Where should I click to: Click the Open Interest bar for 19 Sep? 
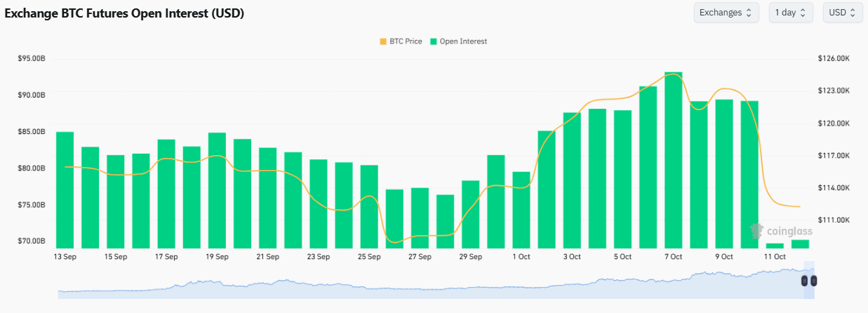pos(217,189)
